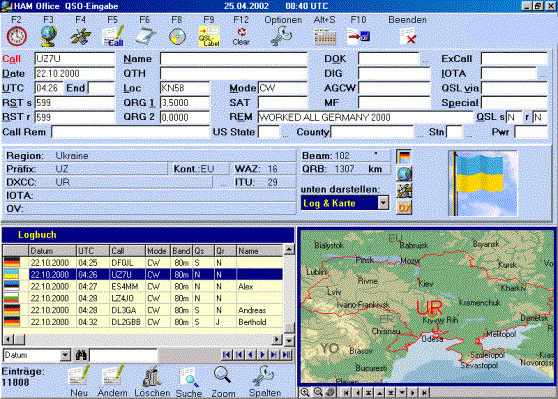Click into the Call input field

coord(74,59)
